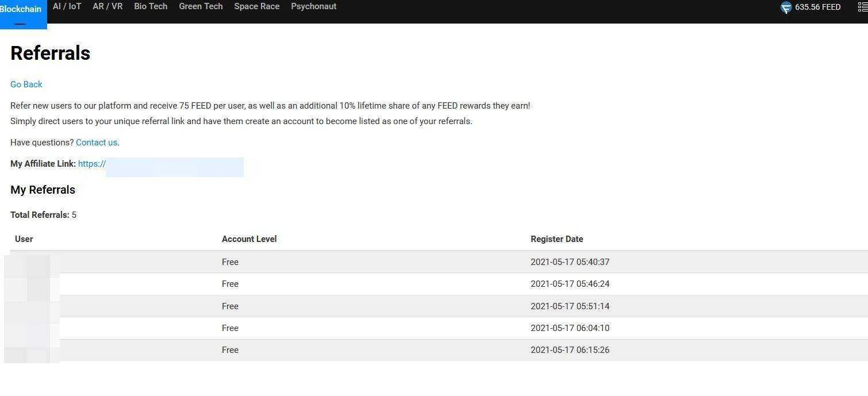Select the Referrals page heading

(51, 53)
